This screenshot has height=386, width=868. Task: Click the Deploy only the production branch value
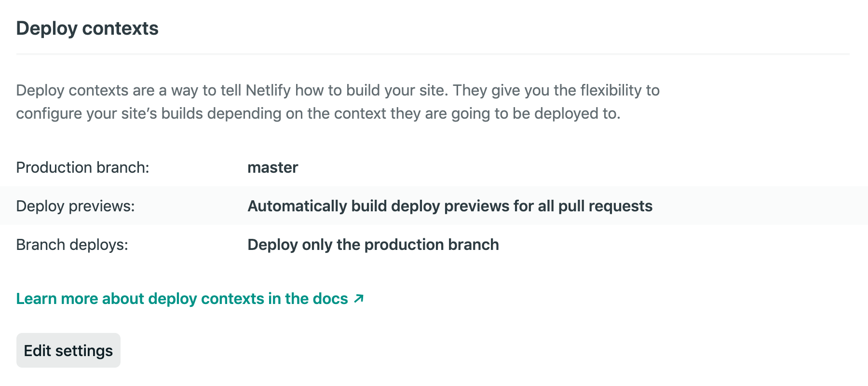(x=373, y=245)
